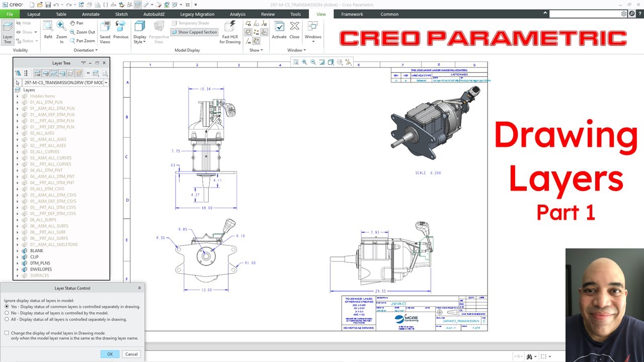
Task: Switch to the Framework tab
Action: [x=352, y=14]
